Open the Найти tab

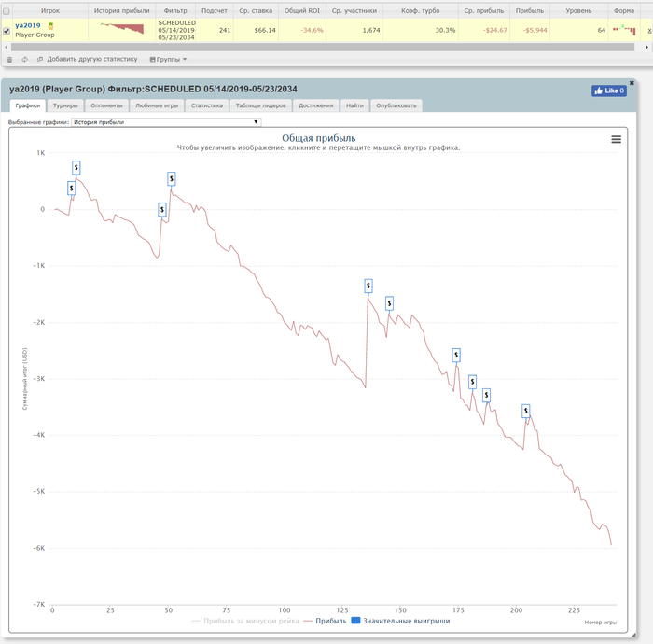[x=354, y=105]
